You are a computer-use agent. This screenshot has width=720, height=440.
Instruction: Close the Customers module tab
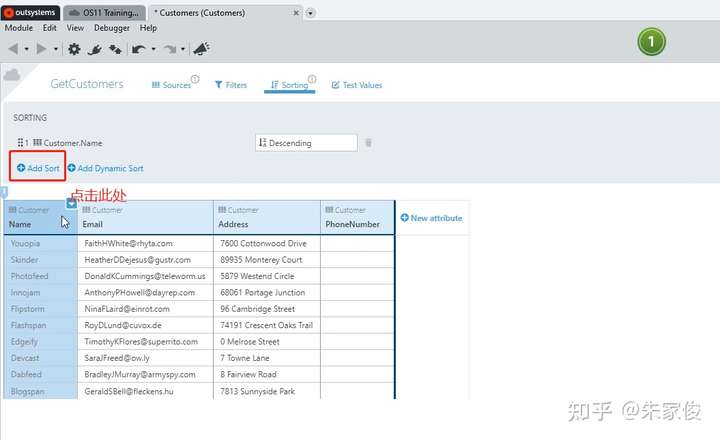(x=296, y=13)
